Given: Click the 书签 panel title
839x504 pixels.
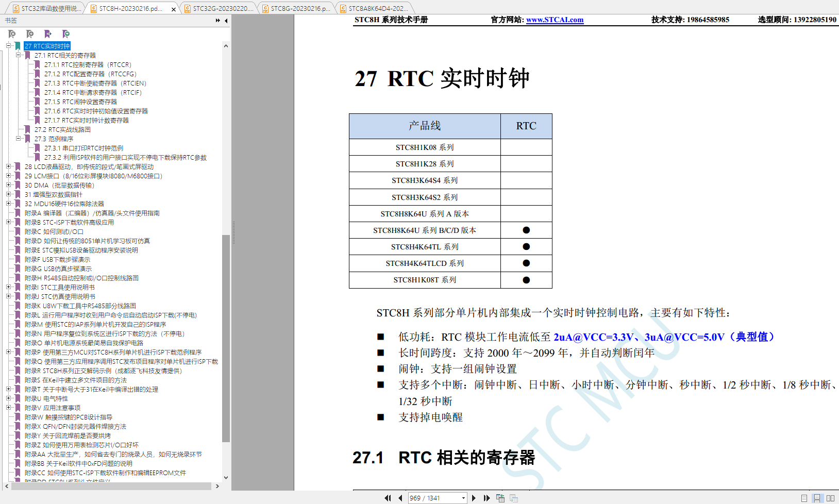Looking at the screenshot, I should [11, 21].
